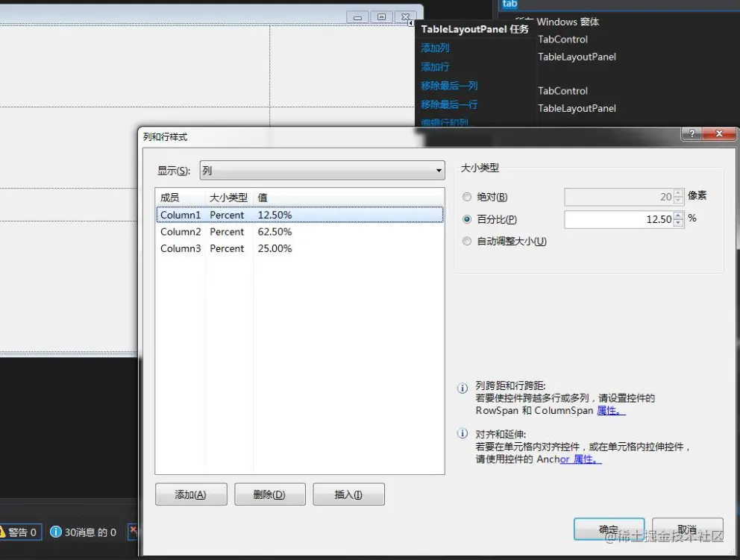Click the info icon beside 对齐和延伸
The width and height of the screenshot is (740, 560).
(x=462, y=433)
